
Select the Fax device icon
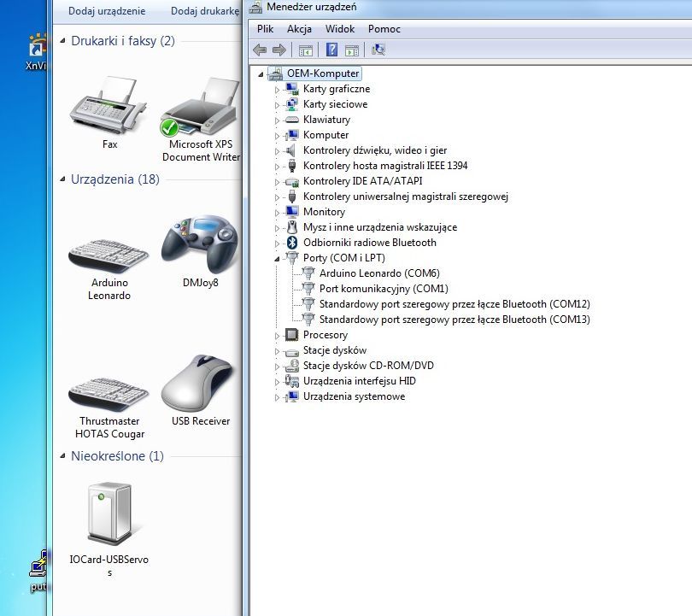[109, 109]
